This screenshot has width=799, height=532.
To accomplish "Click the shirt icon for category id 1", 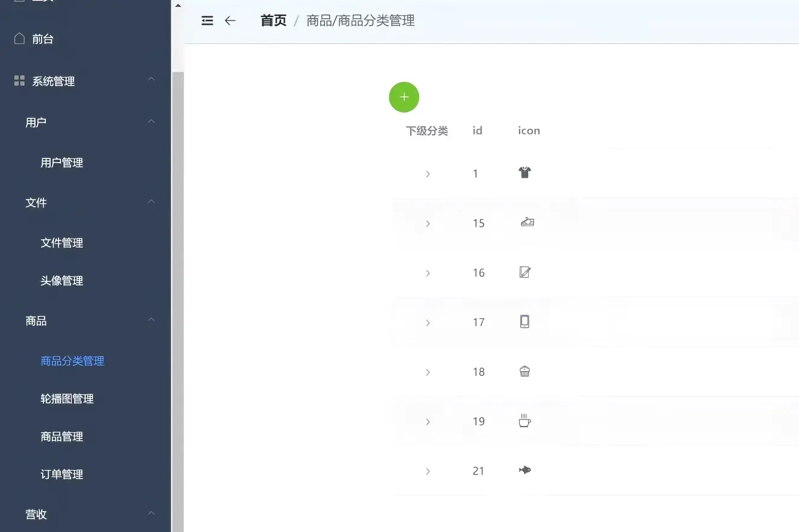I will pos(524,173).
